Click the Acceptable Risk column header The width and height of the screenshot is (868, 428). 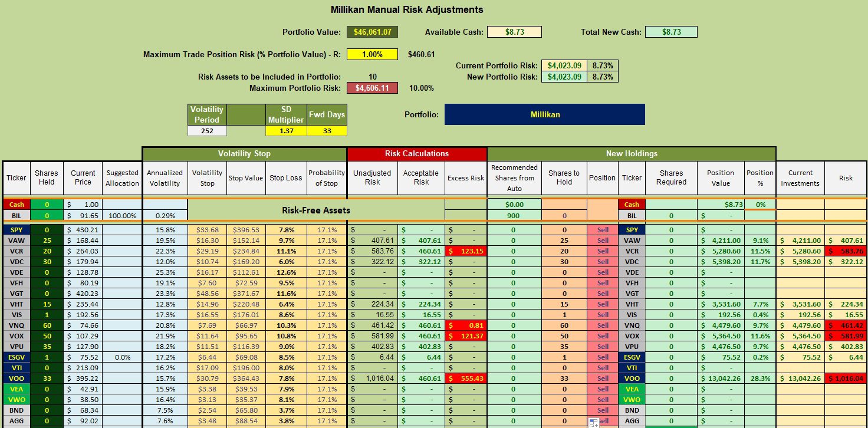coord(420,177)
